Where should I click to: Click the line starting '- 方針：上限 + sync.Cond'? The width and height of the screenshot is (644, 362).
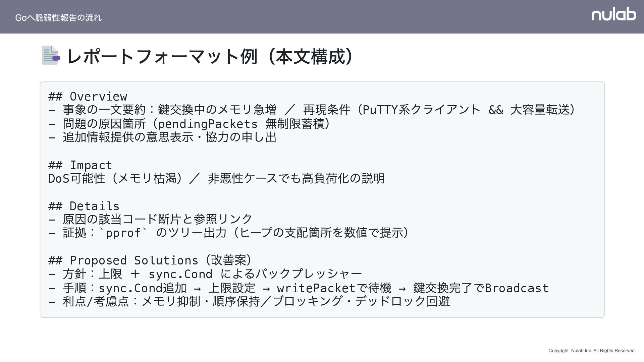tap(205, 274)
